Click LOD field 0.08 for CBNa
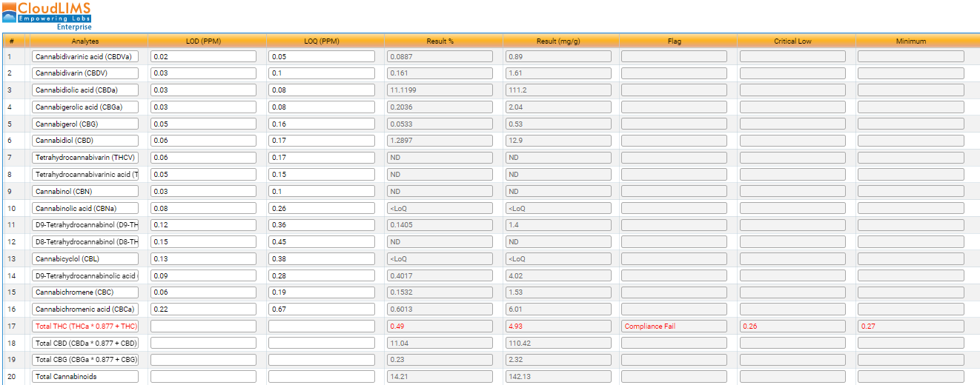Viewport: 980px width, 385px height. coord(203,208)
